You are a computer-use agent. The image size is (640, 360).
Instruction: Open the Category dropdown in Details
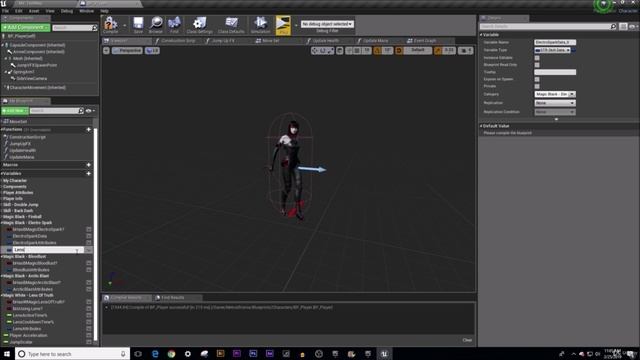point(555,94)
